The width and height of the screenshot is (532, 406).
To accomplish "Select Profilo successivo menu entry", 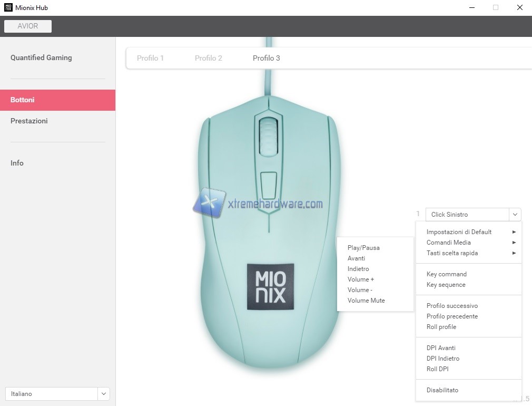I will (452, 306).
